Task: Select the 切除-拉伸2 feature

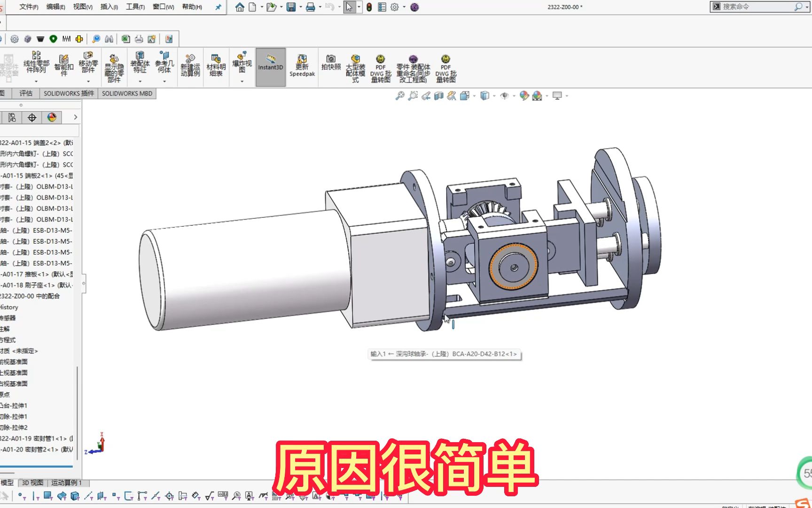Action: point(14,428)
